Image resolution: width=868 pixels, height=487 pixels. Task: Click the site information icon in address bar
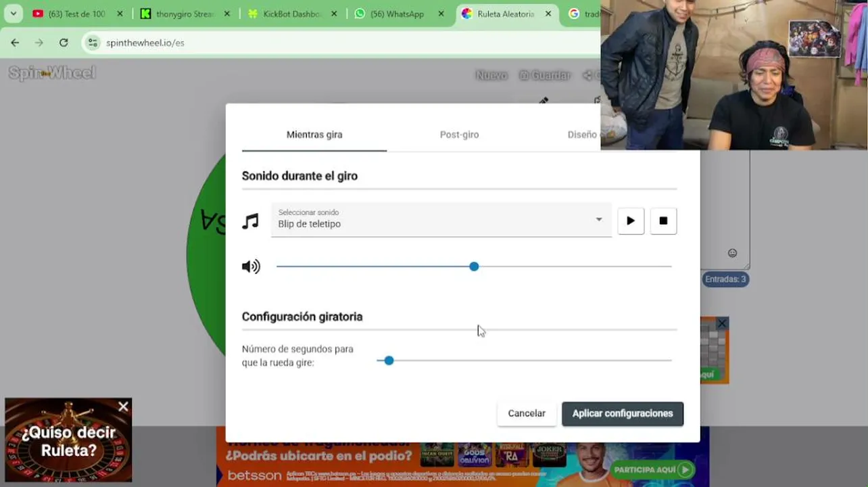click(93, 43)
